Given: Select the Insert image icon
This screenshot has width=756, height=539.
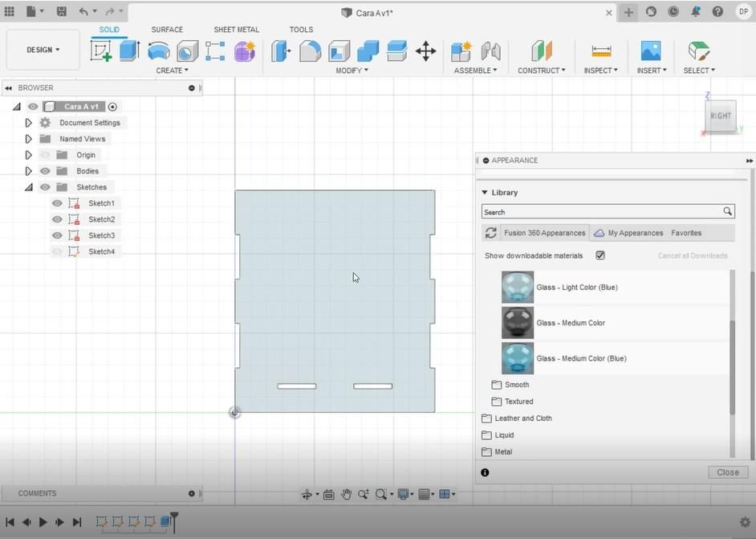Looking at the screenshot, I should (651, 51).
